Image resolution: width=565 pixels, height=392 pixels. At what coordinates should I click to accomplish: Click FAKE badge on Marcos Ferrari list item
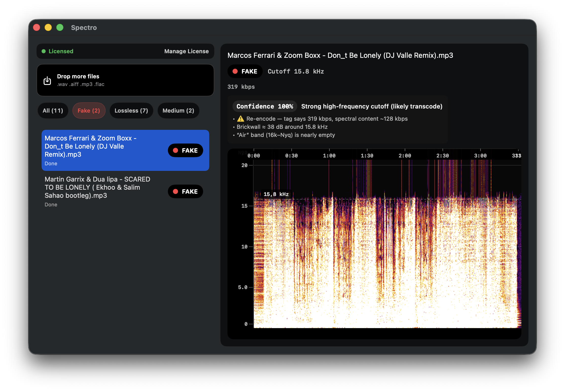(x=185, y=150)
